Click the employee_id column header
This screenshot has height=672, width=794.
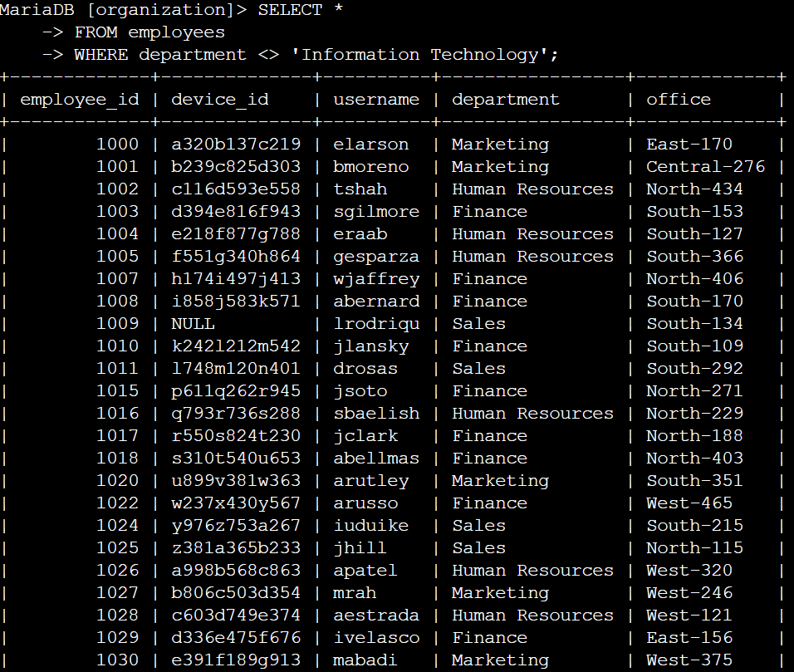[80, 100]
